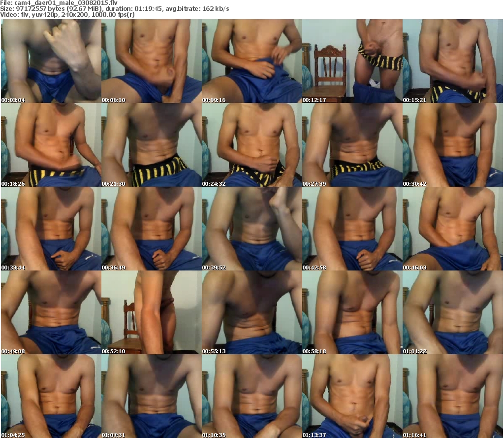Screen dimensions: 504x438
Task: Click the 'Size: 97172557 bytes' info line
Action: coord(114,9)
